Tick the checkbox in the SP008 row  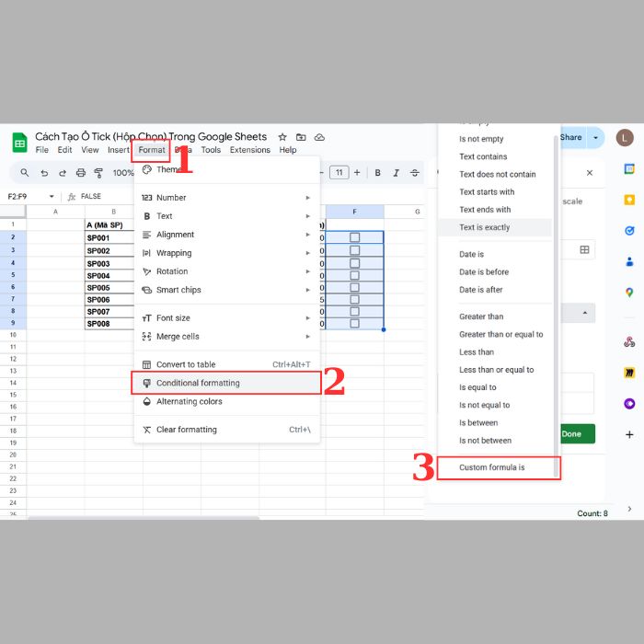354,323
